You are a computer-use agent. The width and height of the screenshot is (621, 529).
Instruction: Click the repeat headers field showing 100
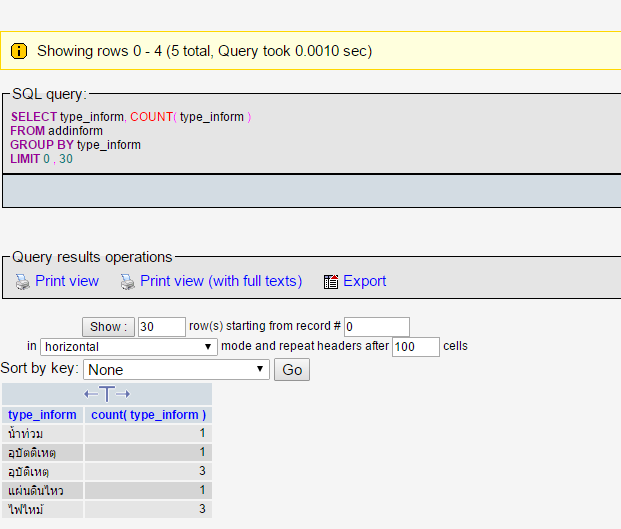click(x=415, y=347)
